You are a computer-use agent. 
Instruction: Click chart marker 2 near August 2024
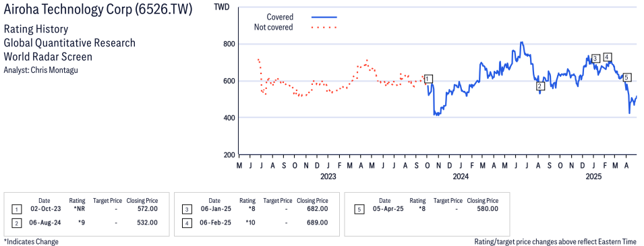pos(541,86)
